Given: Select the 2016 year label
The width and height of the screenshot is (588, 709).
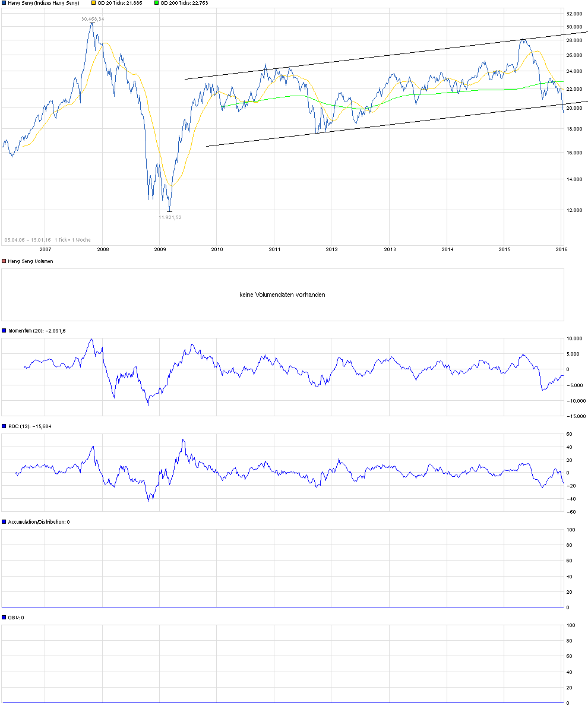Looking at the screenshot, I should tap(560, 250).
